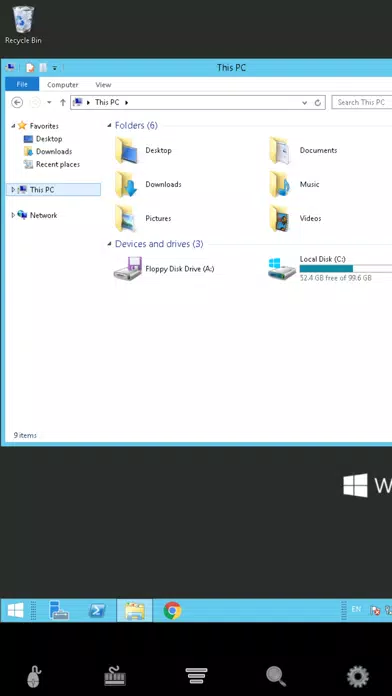The image size is (392, 696).
Task: Click the Local Disk (C:) capacity bar
Action: pos(345,269)
